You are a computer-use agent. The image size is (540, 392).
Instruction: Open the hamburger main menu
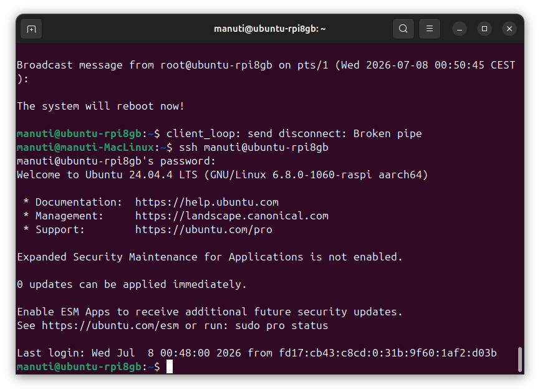click(430, 29)
